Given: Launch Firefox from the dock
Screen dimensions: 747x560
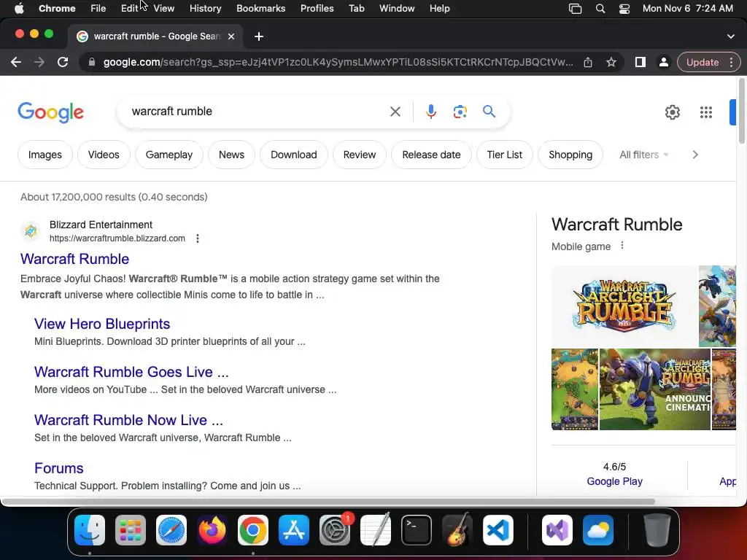Looking at the screenshot, I should pyautogui.click(x=212, y=530).
